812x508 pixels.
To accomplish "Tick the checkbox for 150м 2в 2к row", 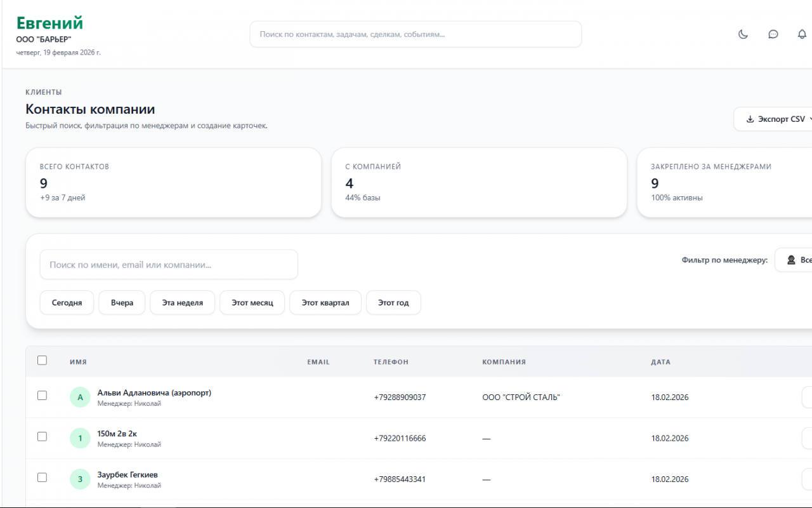I will click(42, 436).
